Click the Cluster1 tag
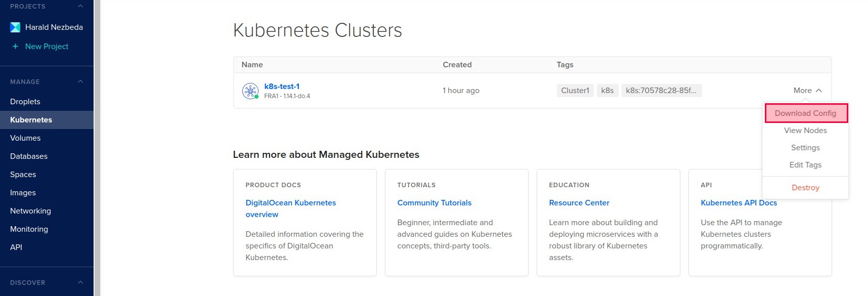The image size is (868, 296). (575, 91)
